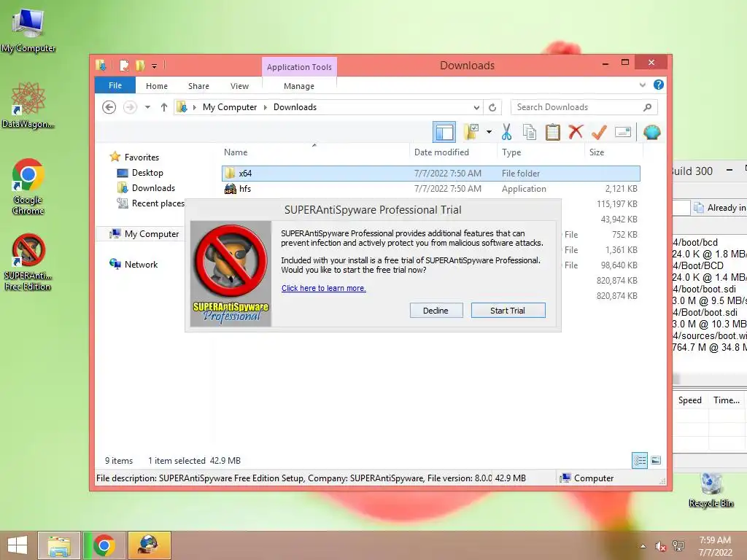
Task: Show hidden tray icons arrow
Action: click(x=643, y=546)
